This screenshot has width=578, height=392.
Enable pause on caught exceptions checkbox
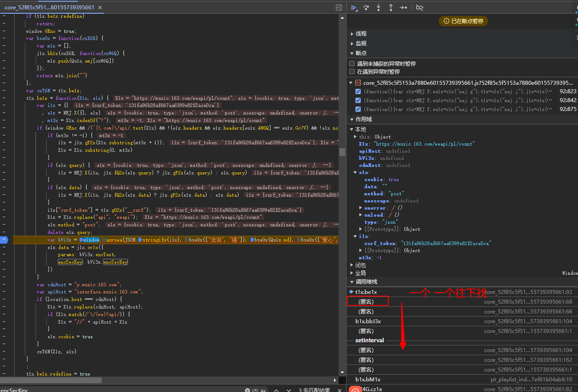[352, 71]
